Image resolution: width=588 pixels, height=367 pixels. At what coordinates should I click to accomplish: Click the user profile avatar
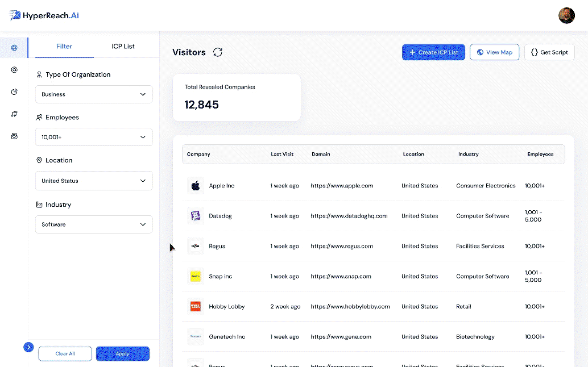(566, 15)
